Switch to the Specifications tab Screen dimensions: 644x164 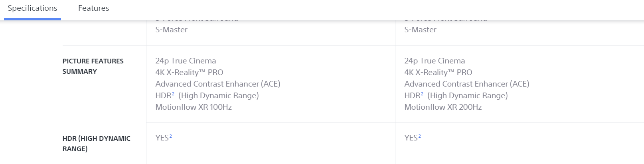coord(32,8)
